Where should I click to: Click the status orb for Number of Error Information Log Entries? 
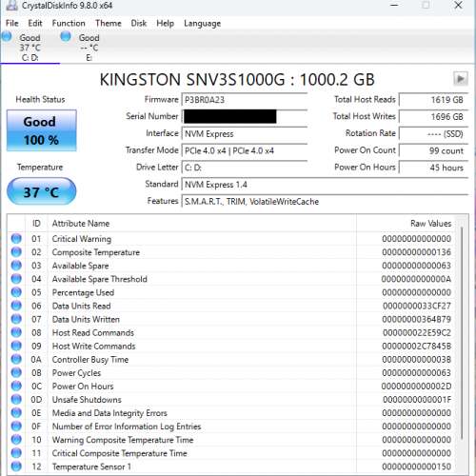[16, 426]
